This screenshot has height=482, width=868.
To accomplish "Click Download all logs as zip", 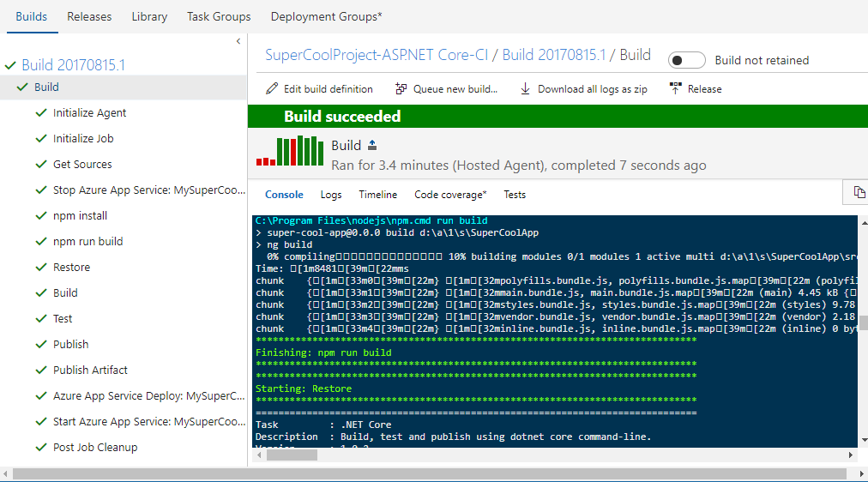I will (583, 88).
